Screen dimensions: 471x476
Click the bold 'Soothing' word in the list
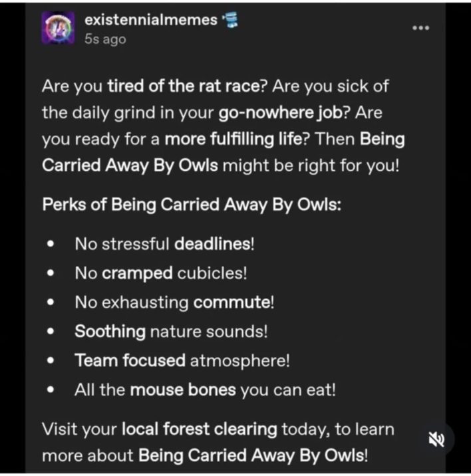point(110,331)
